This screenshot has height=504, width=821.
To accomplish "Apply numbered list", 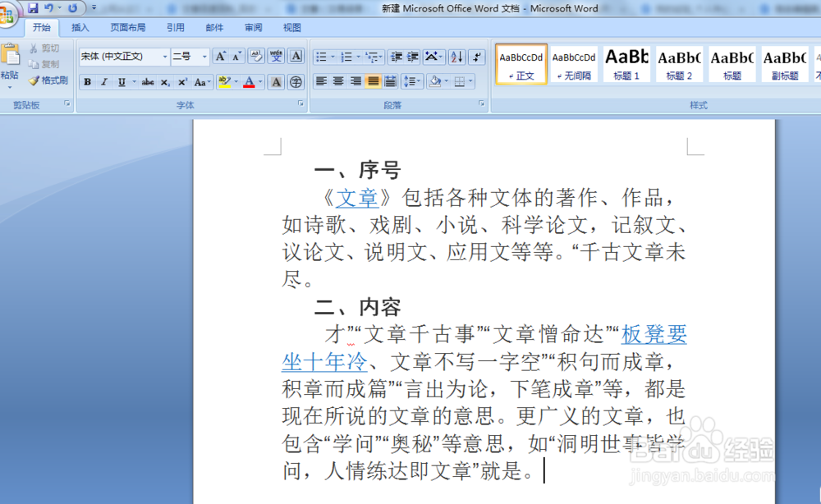I will [x=346, y=57].
